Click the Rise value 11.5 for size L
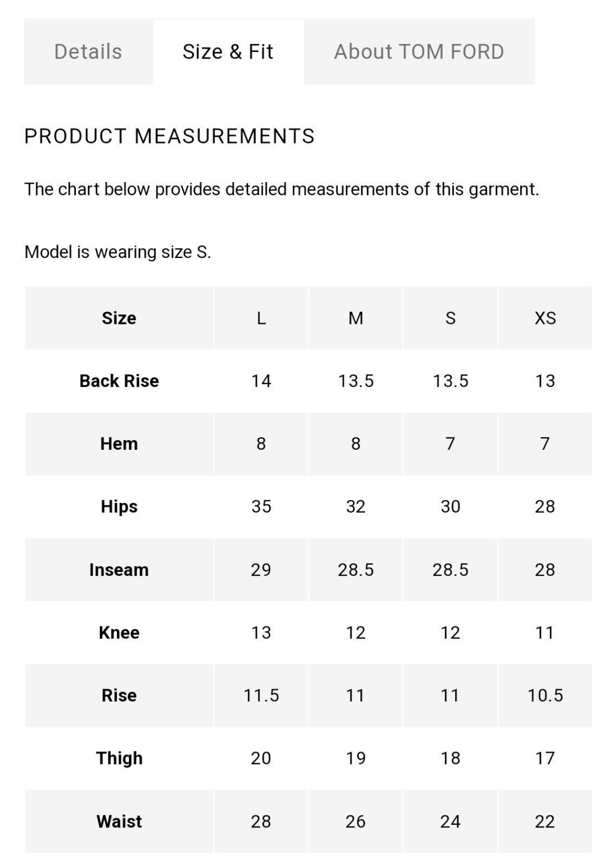Viewport: 616px width, 867px height. point(261,695)
